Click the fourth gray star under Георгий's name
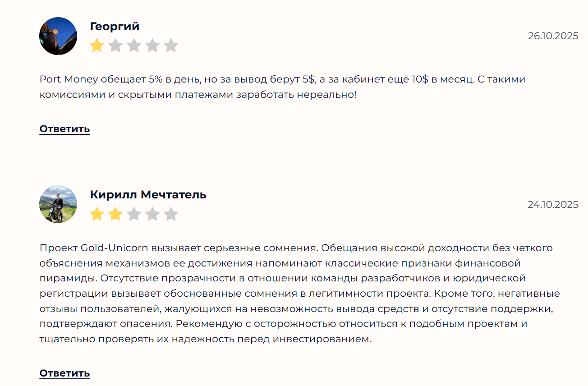The height and width of the screenshot is (386, 588). pyautogui.click(x=153, y=45)
